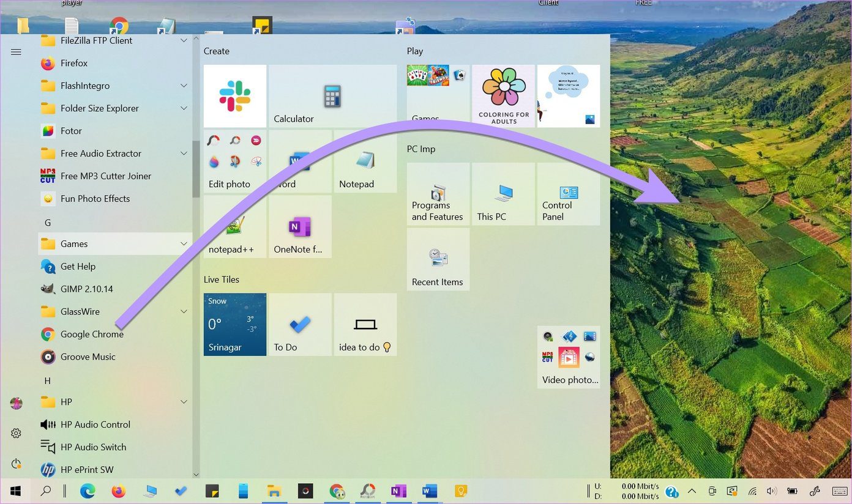The image size is (852, 504).
Task: Open the Notepad tile
Action: click(x=365, y=161)
